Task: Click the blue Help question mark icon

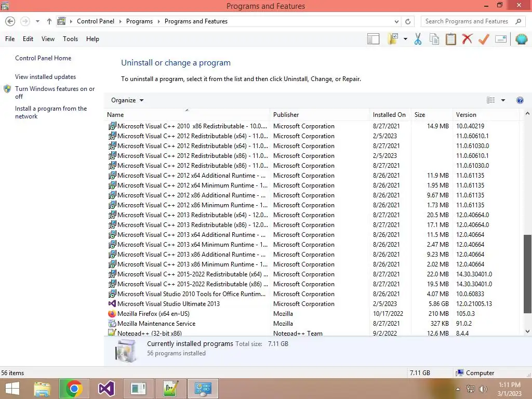Action: click(x=520, y=100)
